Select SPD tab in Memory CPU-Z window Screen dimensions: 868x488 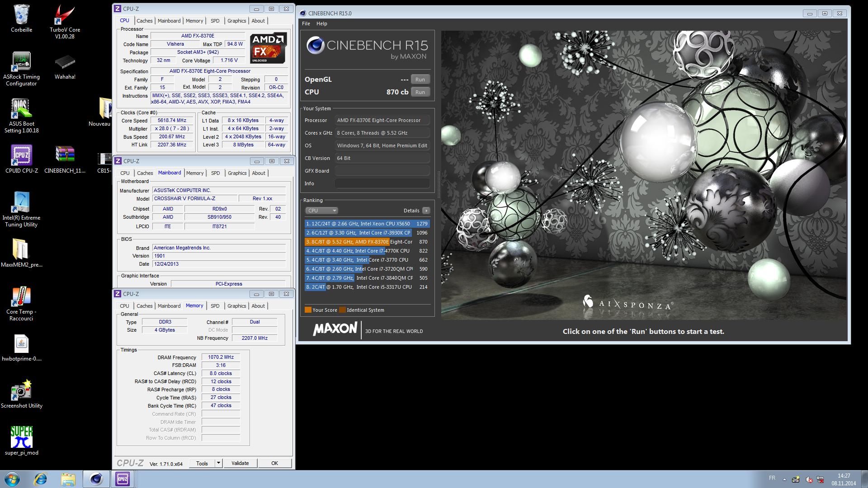point(215,306)
